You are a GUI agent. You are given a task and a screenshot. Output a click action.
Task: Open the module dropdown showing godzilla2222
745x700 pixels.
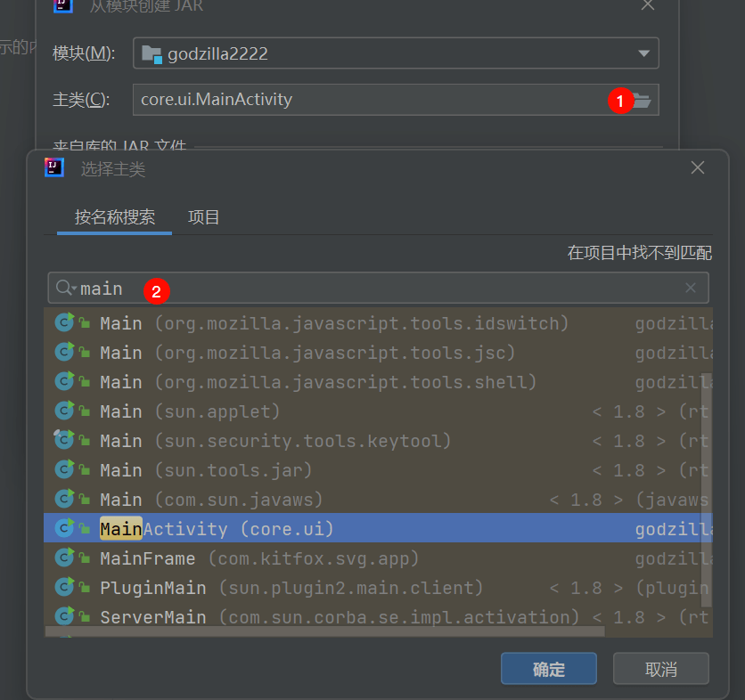(x=396, y=53)
